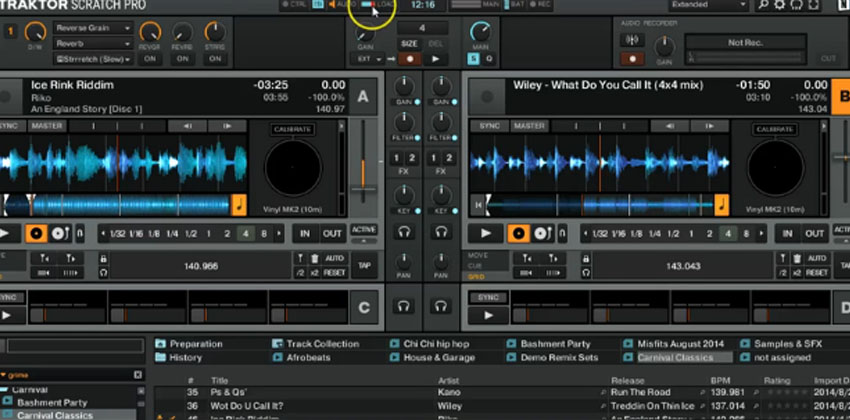
Task: Toggle Deck C headphone cue in mixer
Action: (403, 307)
